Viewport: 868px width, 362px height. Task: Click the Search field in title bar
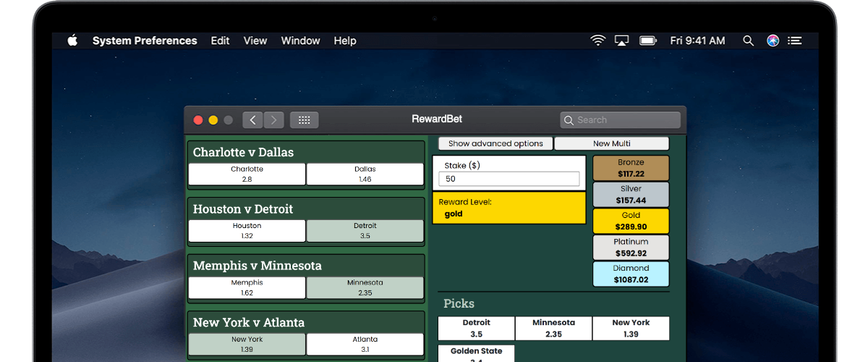click(620, 120)
